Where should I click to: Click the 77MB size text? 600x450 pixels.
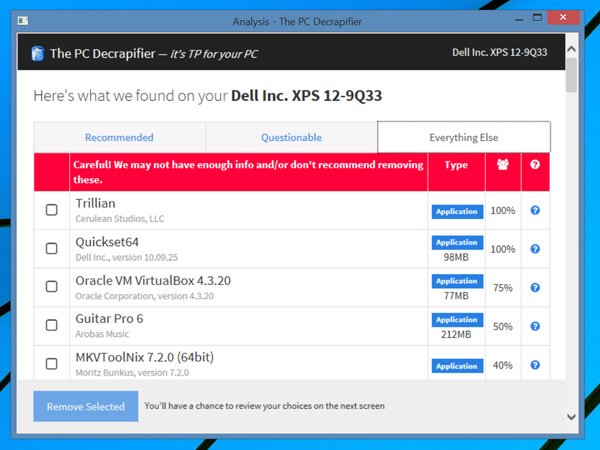[x=456, y=296]
